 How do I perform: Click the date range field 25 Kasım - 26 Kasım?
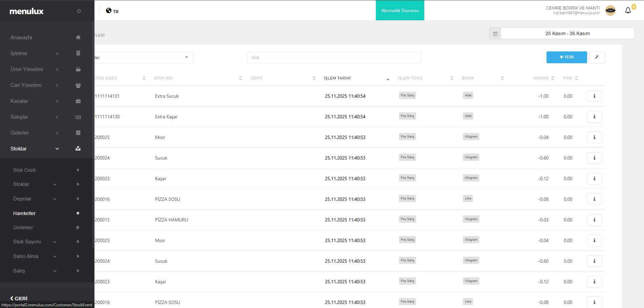click(567, 33)
